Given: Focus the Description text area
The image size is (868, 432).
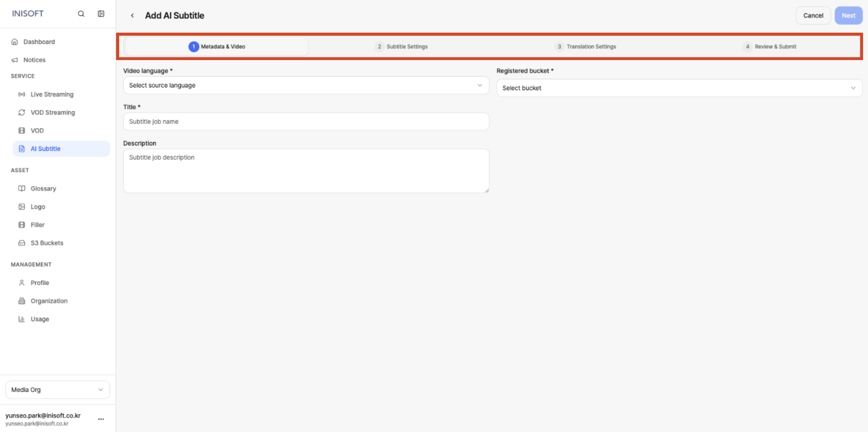Looking at the screenshot, I should click(306, 171).
